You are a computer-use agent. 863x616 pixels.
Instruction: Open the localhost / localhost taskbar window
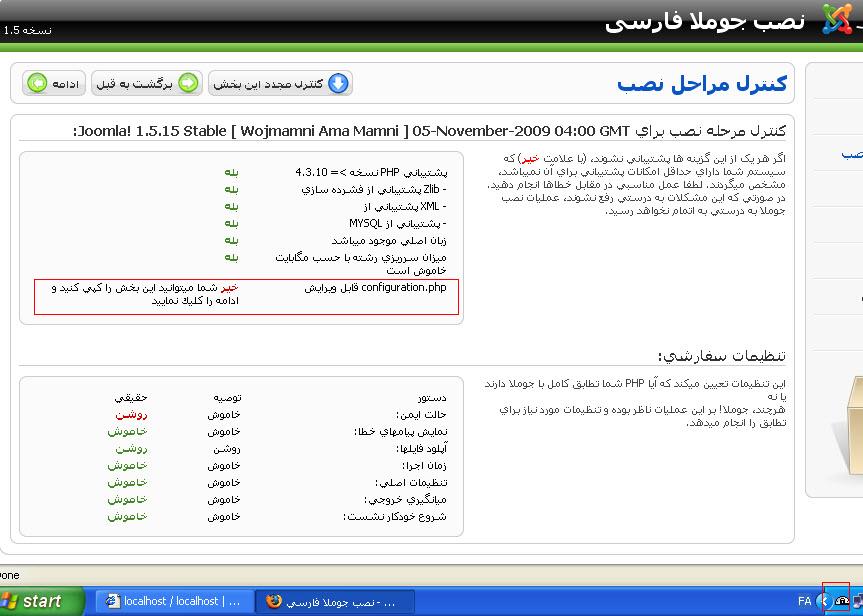click(175, 601)
